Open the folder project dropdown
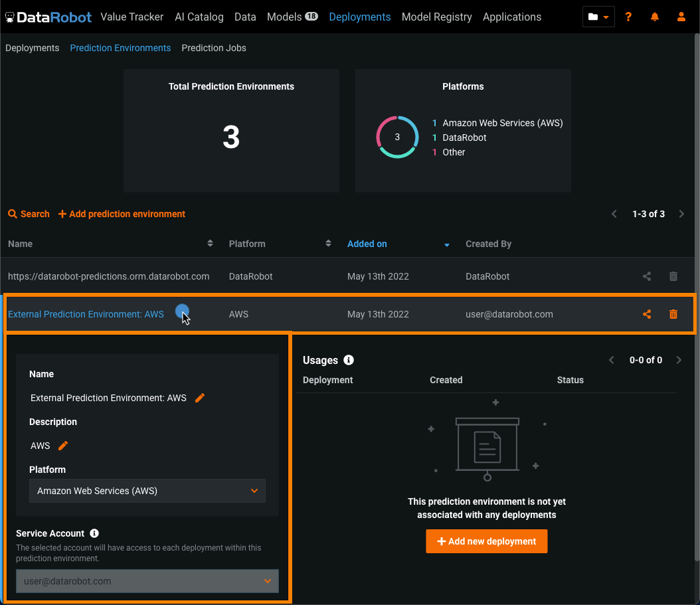This screenshot has height=605, width=700. (598, 17)
